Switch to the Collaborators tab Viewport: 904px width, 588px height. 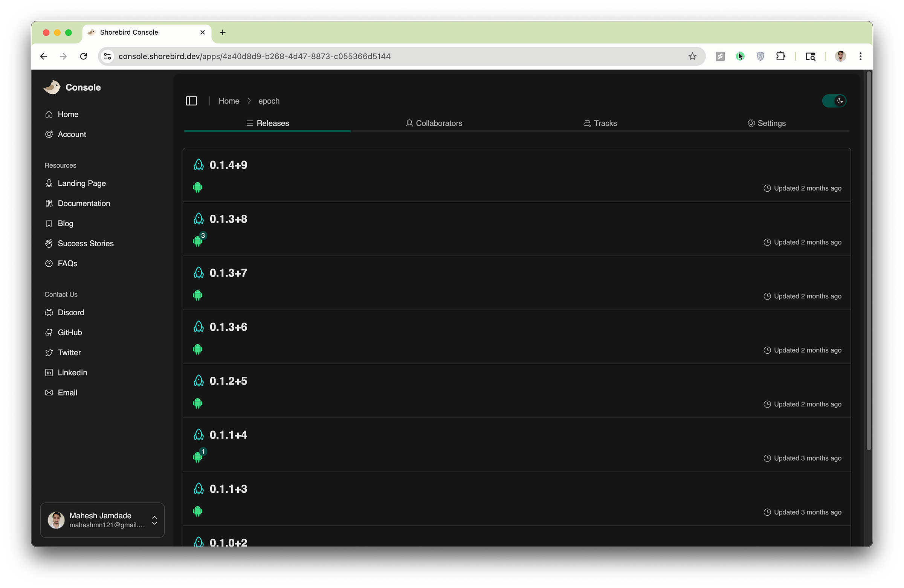[434, 123]
